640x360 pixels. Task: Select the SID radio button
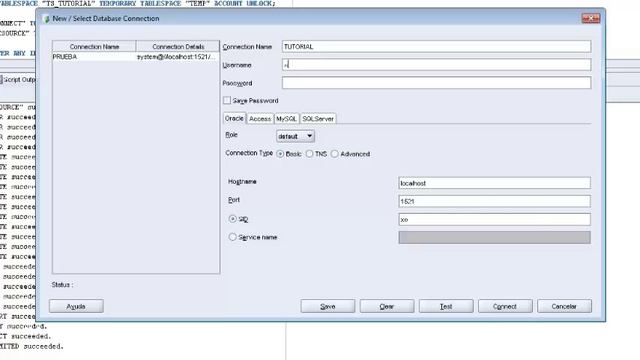(x=232, y=219)
